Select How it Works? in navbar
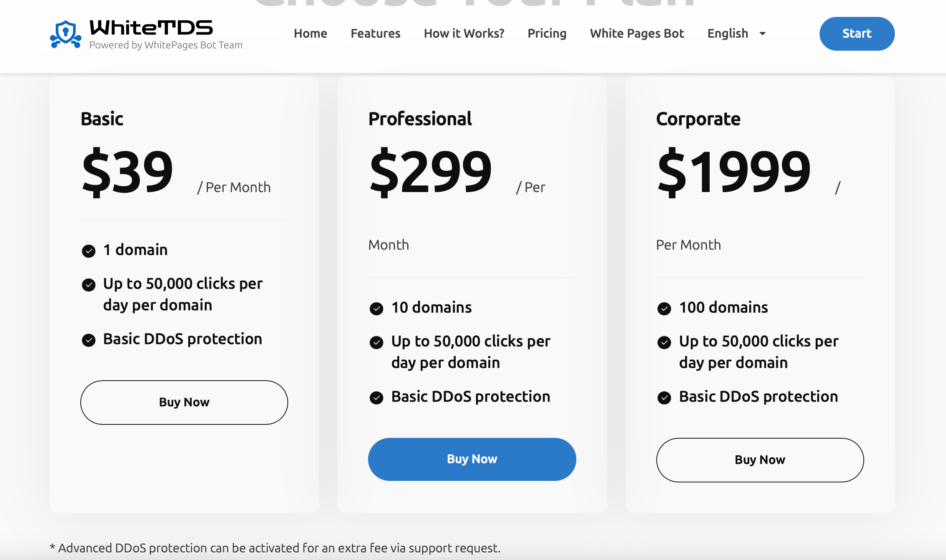This screenshot has height=560, width=946. (464, 34)
